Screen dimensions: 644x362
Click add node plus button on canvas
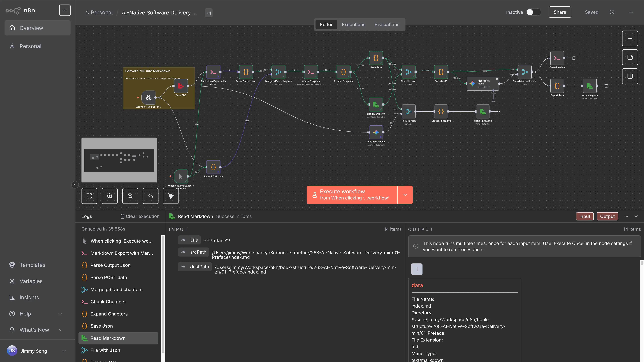coord(630,38)
